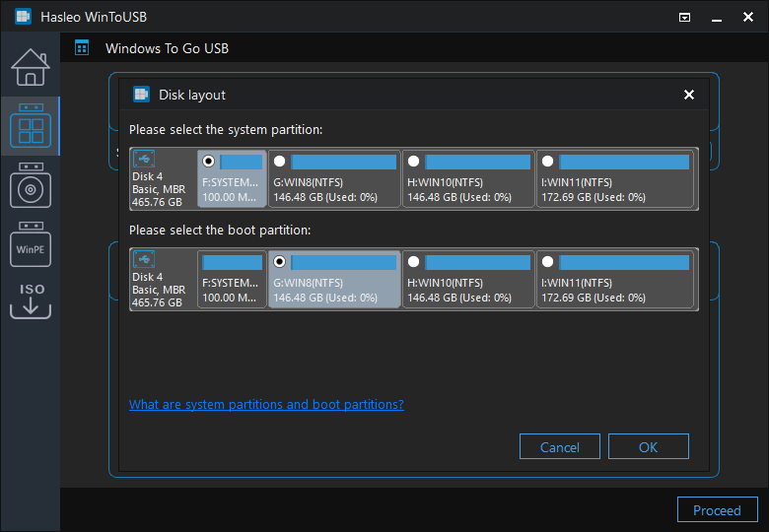Screen dimensions: 769x532
Task: Click I:WIN11 172.69 GB text in system row
Action: (594, 197)
